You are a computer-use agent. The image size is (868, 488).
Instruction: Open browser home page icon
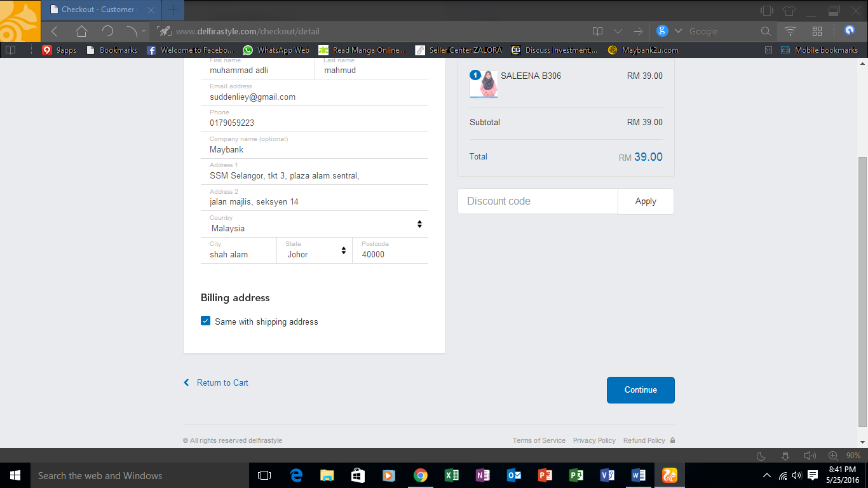(81, 31)
